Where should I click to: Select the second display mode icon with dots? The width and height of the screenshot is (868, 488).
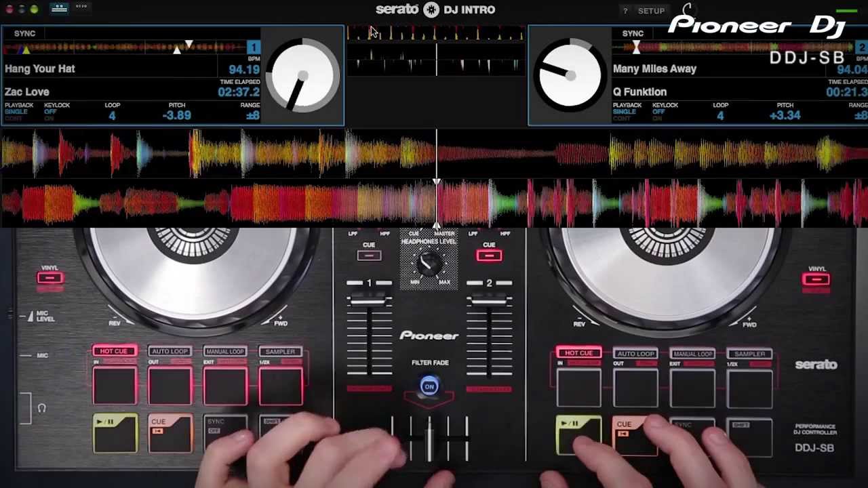[81, 7]
